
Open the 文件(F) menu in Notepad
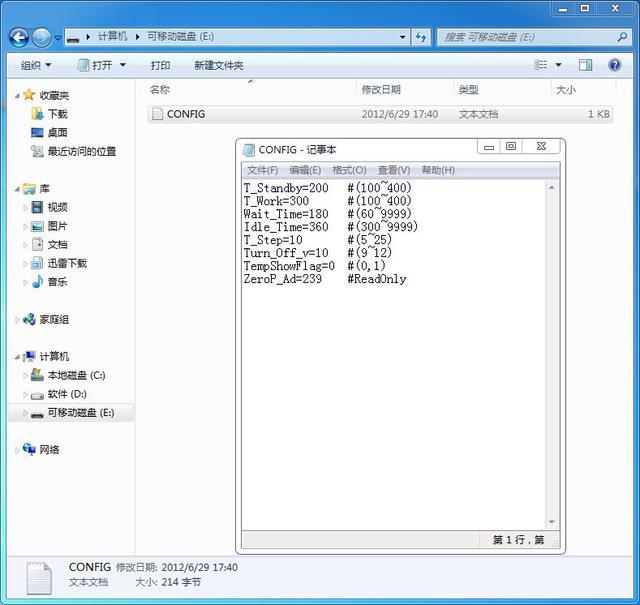point(262,170)
